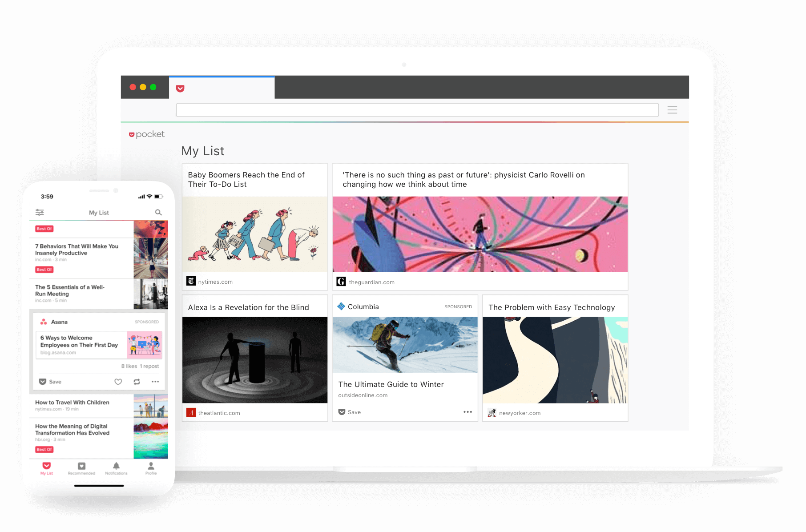Switch to the Recommended tab on phone

click(x=81, y=468)
